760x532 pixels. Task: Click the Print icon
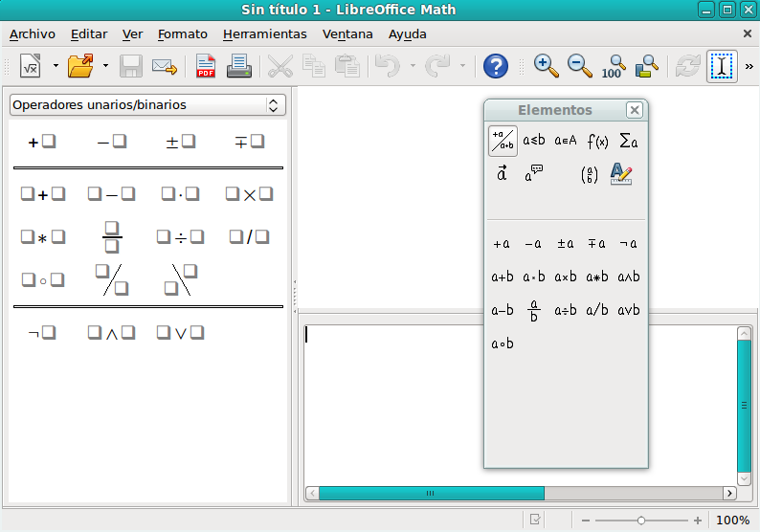(239, 66)
